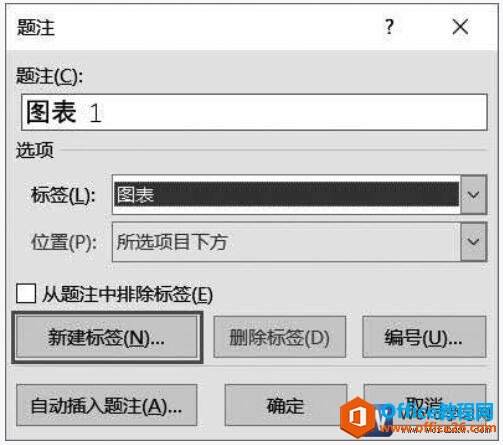Click the 位置(P): label text

[x=64, y=242]
